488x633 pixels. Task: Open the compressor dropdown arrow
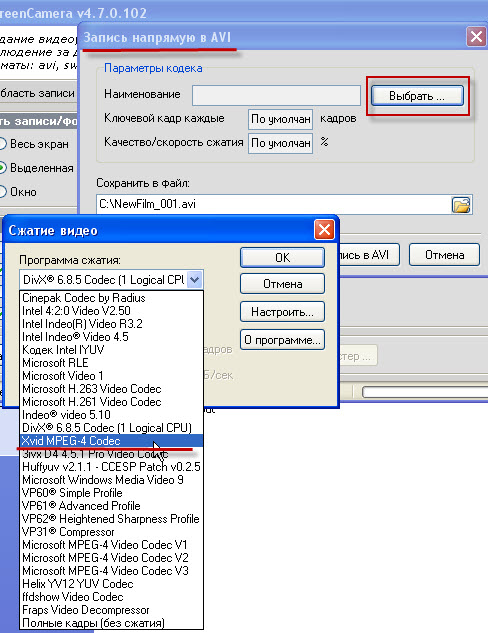(x=195, y=279)
